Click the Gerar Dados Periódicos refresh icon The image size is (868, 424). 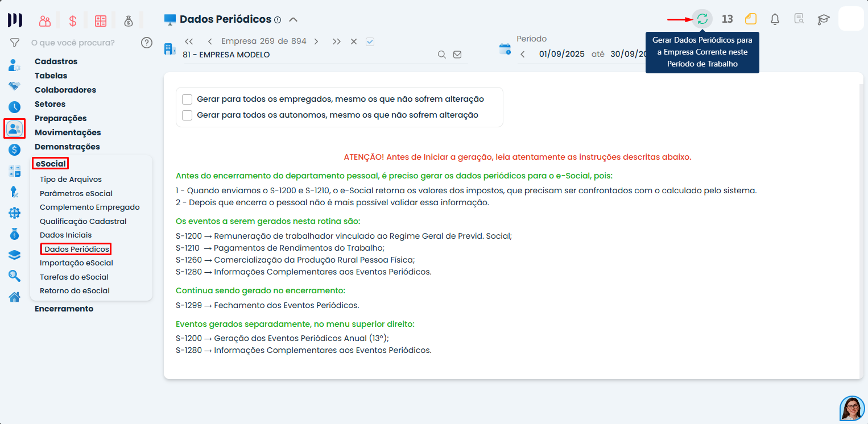point(702,19)
